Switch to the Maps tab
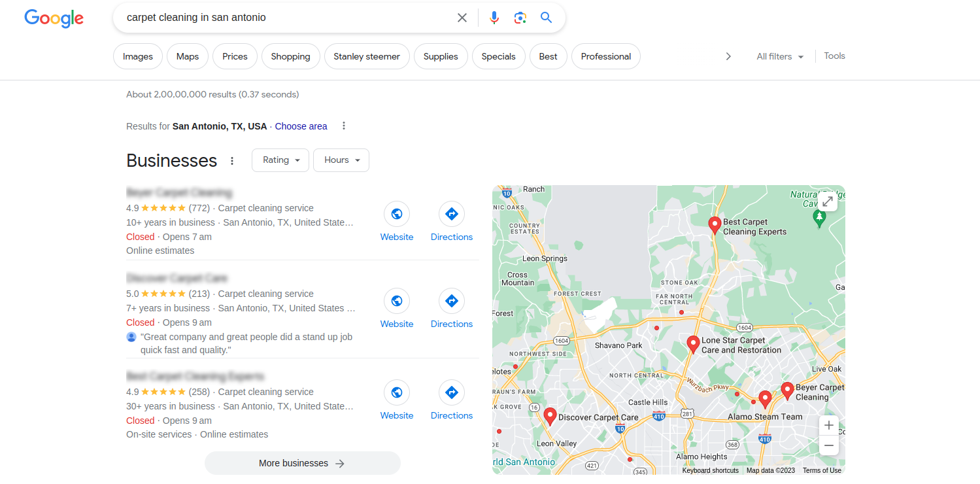Viewport: 980px width, 484px height. [x=188, y=56]
